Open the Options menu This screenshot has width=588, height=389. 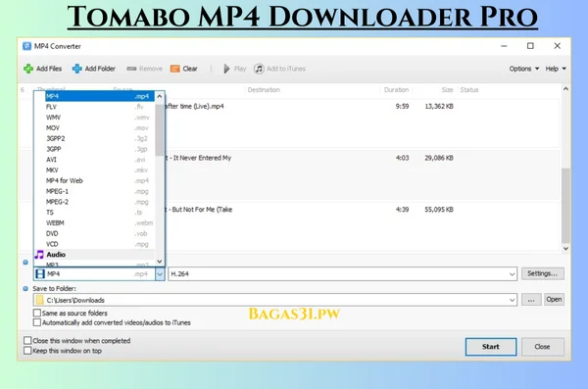(x=524, y=69)
